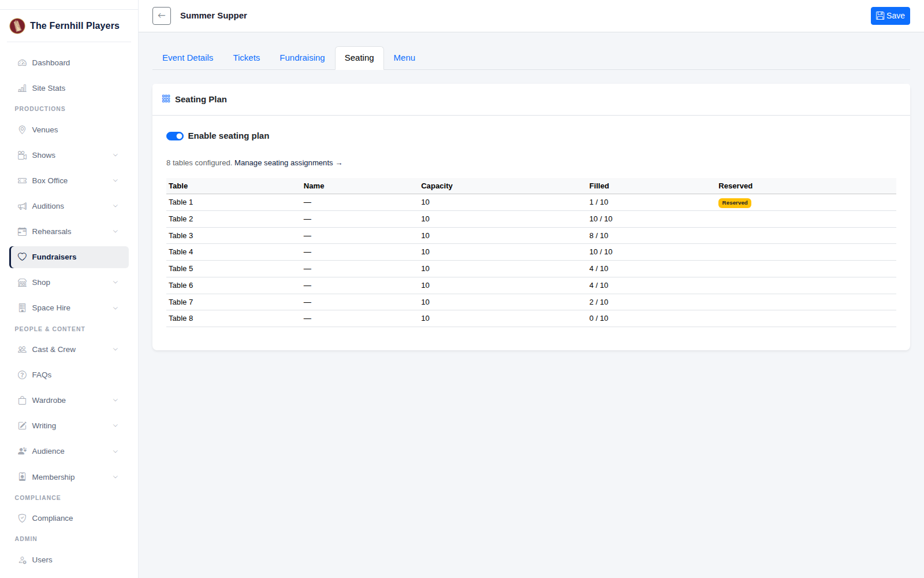This screenshot has height=578, width=924.
Task: Click the Auditions megaphone icon
Action: coord(22,206)
